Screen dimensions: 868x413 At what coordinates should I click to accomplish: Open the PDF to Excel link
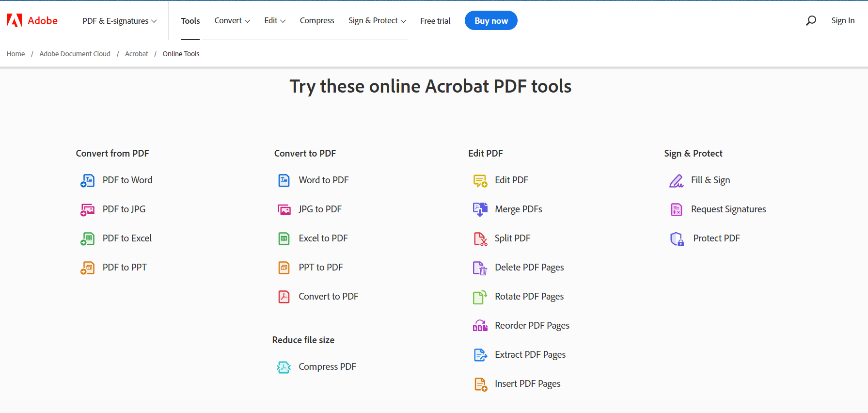[127, 238]
